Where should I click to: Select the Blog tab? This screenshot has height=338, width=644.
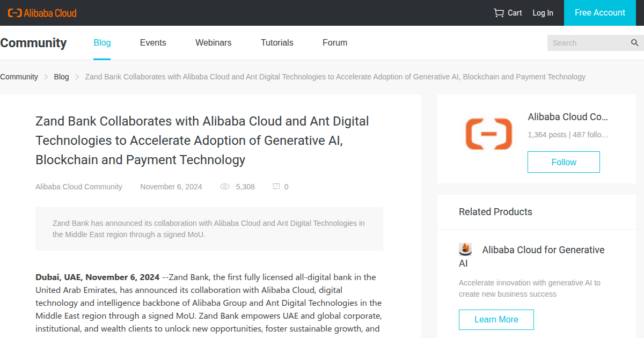coord(102,42)
